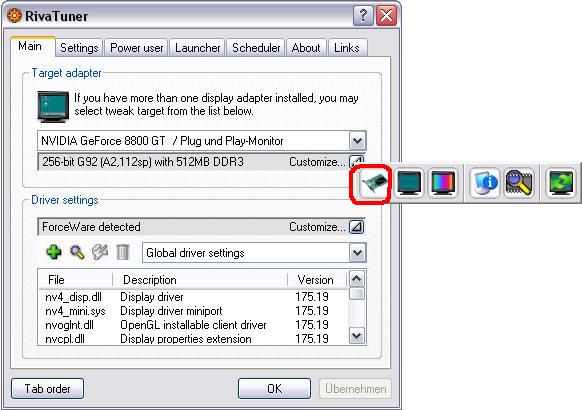Click the File column header
The image size is (582, 410).
[75, 279]
